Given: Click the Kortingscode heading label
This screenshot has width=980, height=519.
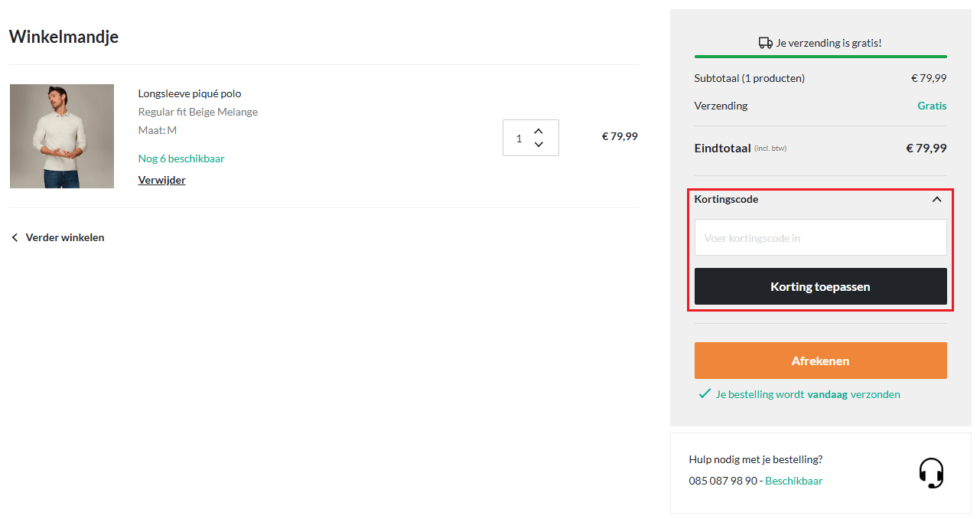Looking at the screenshot, I should (726, 199).
